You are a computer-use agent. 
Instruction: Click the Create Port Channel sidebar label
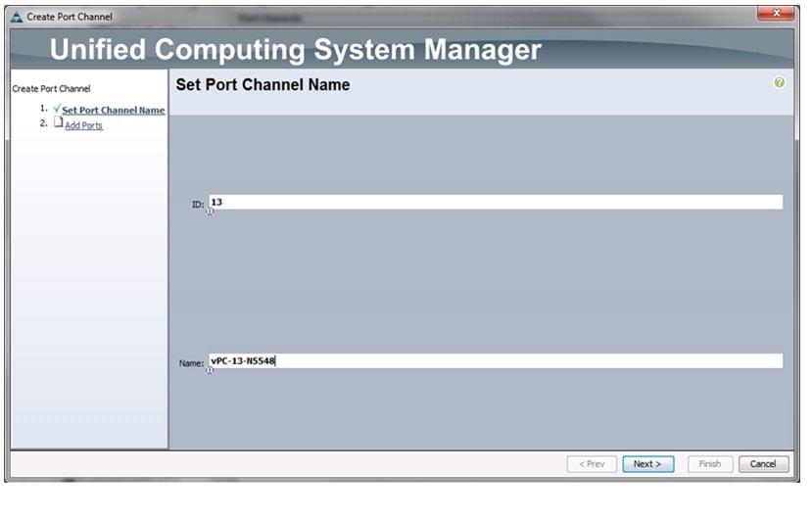point(51,89)
